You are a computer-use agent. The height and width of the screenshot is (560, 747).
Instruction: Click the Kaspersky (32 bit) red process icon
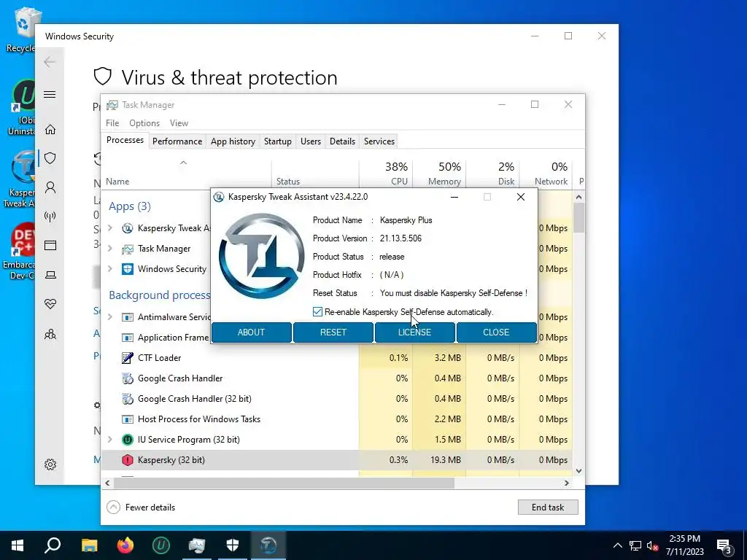coord(127,460)
